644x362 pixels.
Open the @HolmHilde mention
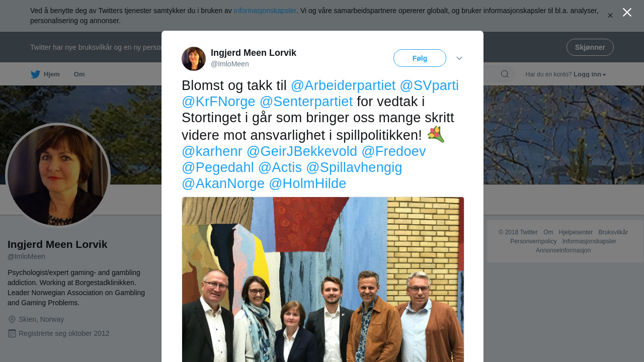pos(307,184)
